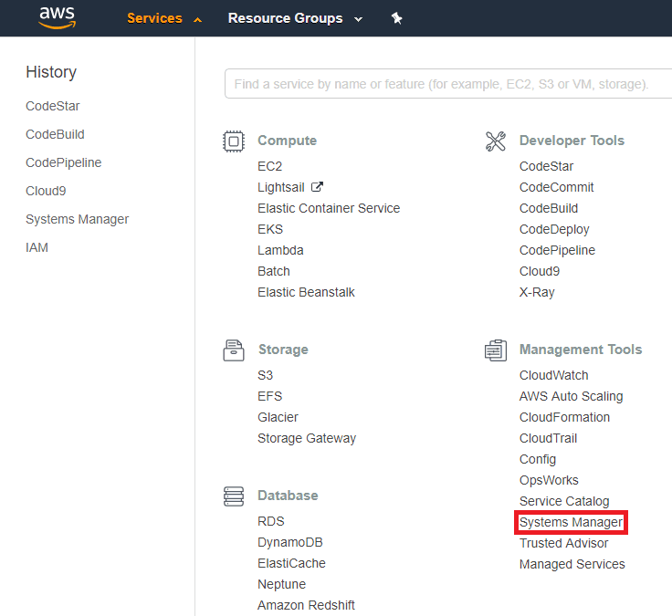Open the DynamoDB service
The height and width of the screenshot is (616, 672).
coord(289,542)
